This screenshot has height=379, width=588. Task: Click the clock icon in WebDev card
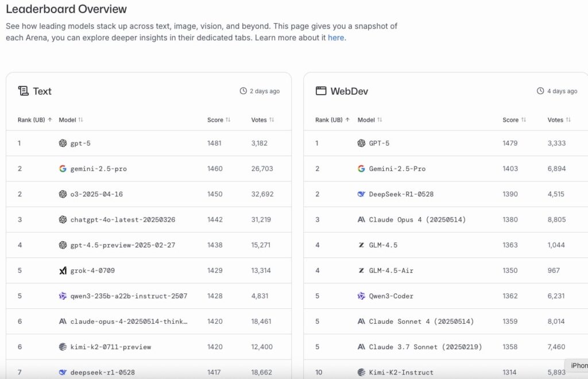[x=540, y=91]
